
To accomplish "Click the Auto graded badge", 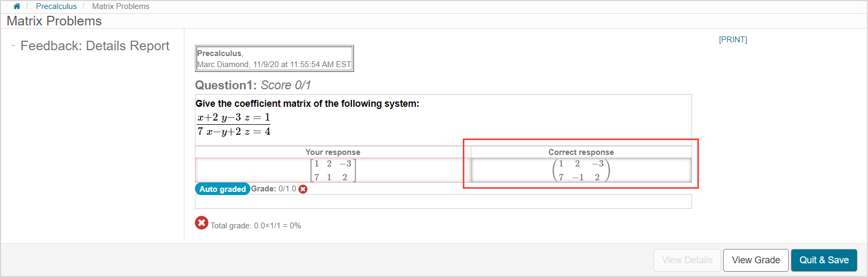I will click(x=222, y=189).
